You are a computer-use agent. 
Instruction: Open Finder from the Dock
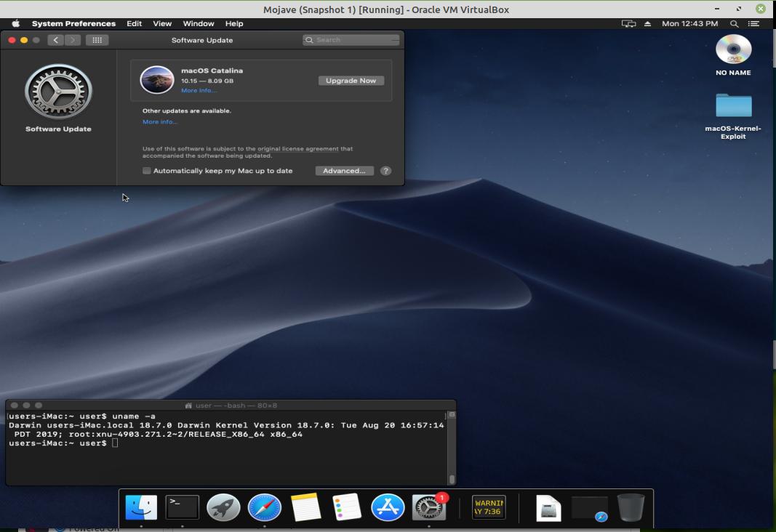click(141, 507)
